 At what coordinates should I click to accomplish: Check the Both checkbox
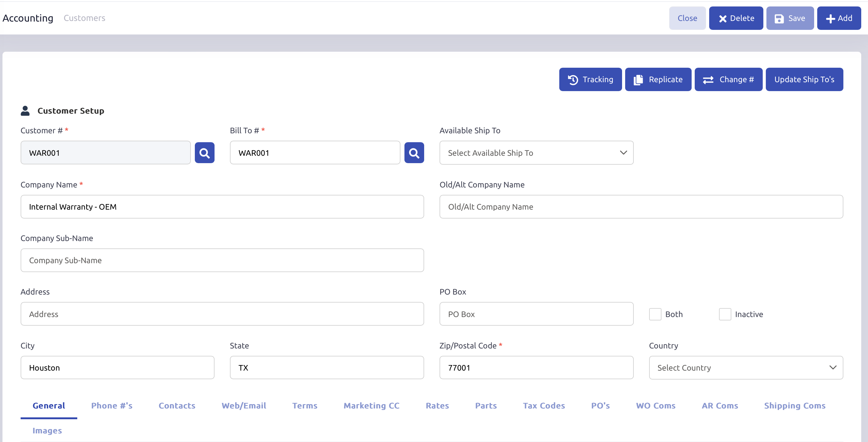coord(655,314)
